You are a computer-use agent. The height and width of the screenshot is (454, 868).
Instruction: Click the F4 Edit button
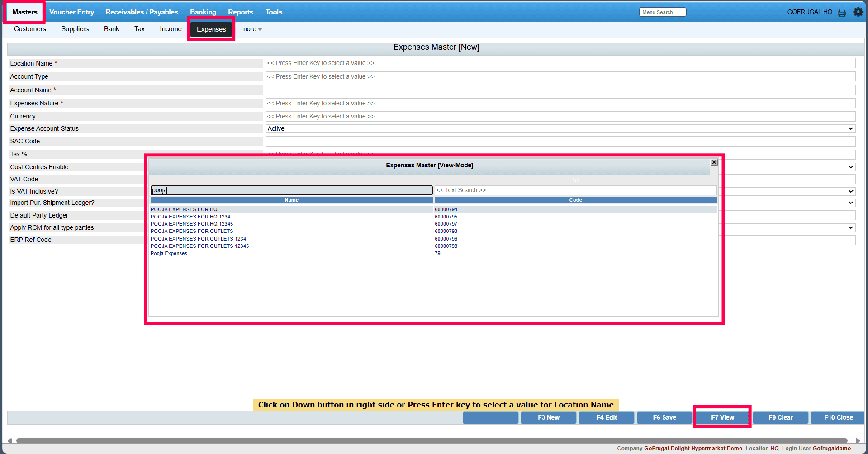click(x=607, y=418)
